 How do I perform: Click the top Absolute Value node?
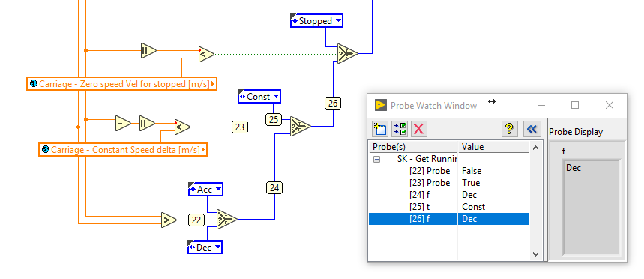point(148,50)
